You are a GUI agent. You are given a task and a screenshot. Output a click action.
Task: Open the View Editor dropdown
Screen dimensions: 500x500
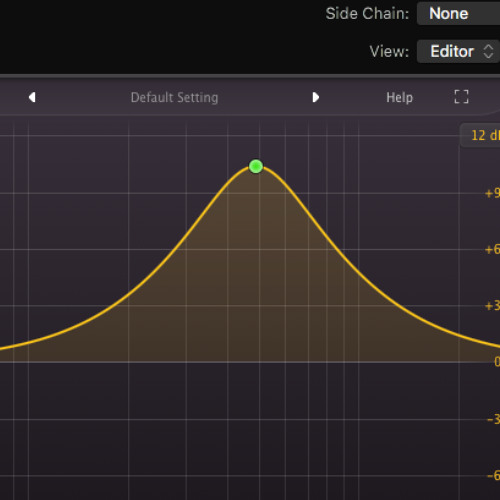tap(458, 51)
